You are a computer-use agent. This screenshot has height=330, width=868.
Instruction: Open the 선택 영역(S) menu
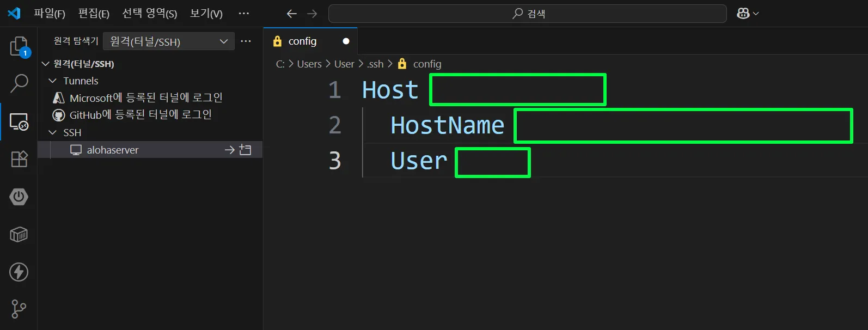(150, 14)
